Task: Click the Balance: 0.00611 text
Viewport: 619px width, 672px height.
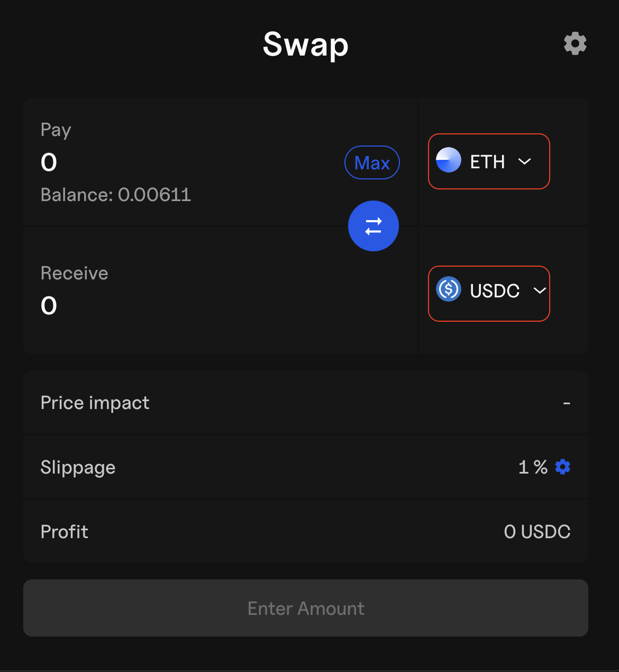Action: (x=116, y=195)
